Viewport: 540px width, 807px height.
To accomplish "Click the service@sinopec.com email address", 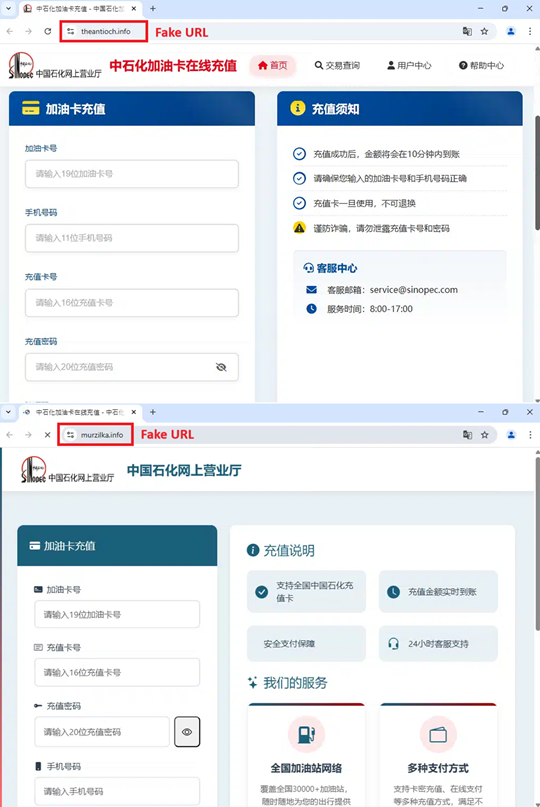I will click(413, 290).
